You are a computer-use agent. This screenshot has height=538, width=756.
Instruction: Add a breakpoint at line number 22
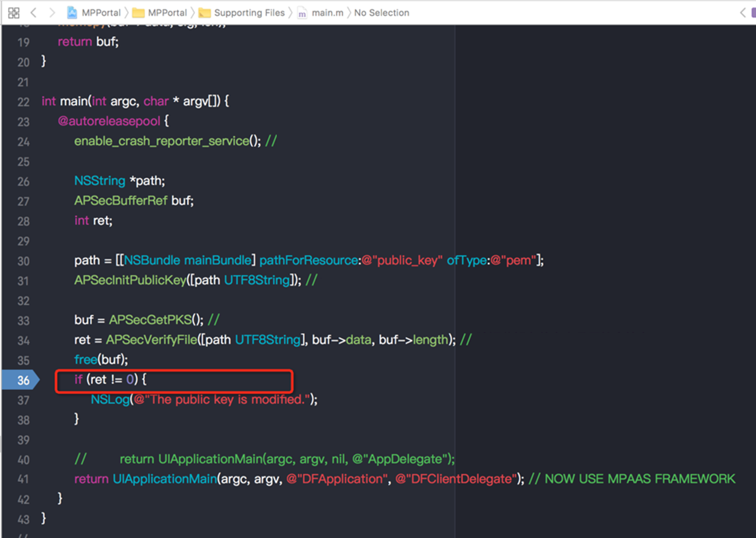(x=23, y=102)
